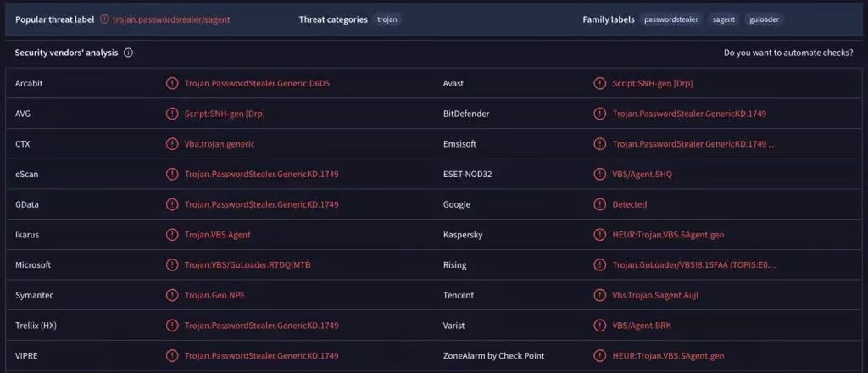Click the alert icon in the ESET-NOD32 row
Image resolution: width=868 pixels, height=373 pixels.
point(600,174)
